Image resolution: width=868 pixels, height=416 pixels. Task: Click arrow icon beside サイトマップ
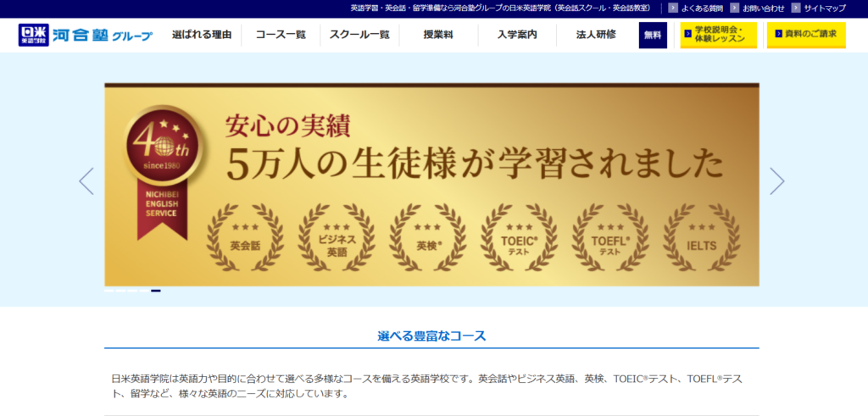[x=796, y=8]
